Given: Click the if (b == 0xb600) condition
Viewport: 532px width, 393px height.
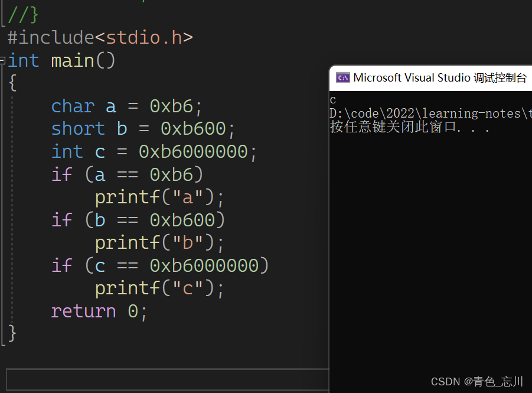Looking at the screenshot, I should pos(138,220).
